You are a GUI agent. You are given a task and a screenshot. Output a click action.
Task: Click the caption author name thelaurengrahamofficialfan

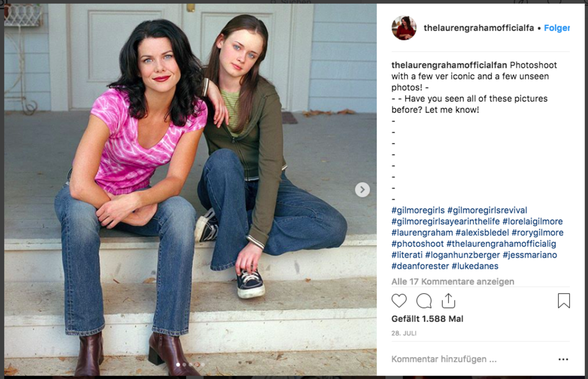pyautogui.click(x=449, y=65)
